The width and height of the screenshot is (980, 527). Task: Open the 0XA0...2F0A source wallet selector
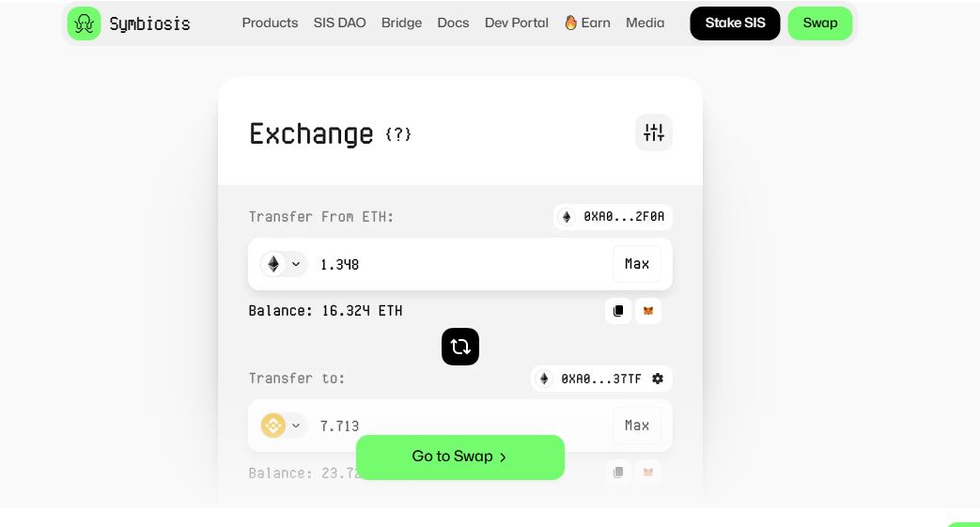pyautogui.click(x=613, y=217)
